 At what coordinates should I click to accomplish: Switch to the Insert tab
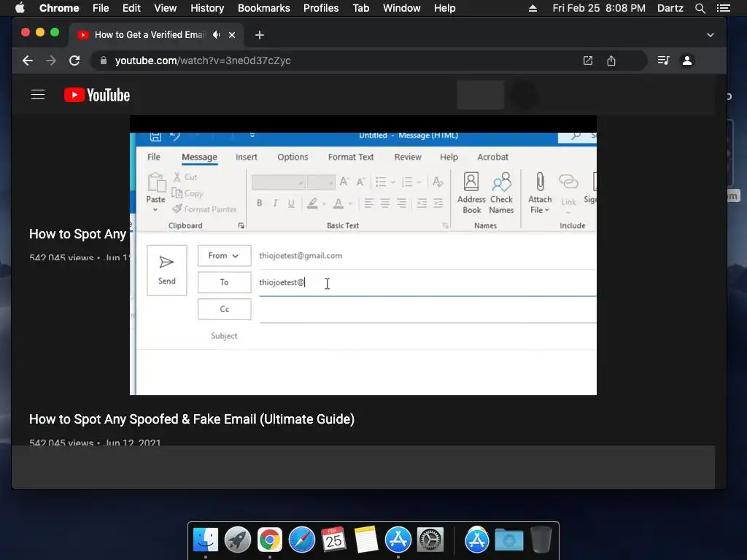(247, 157)
